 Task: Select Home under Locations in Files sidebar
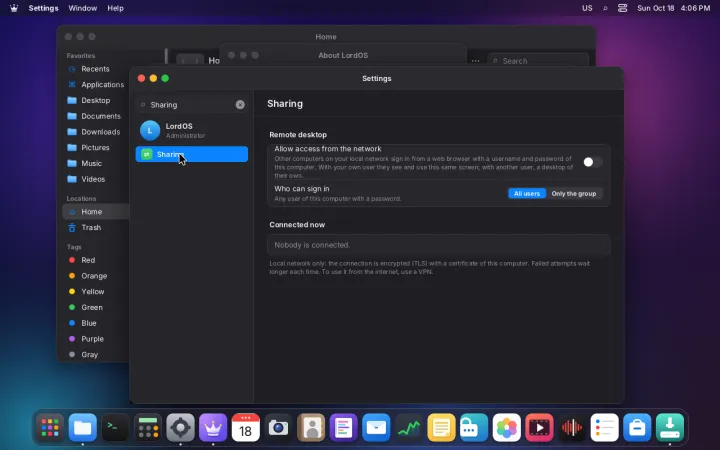95,212
